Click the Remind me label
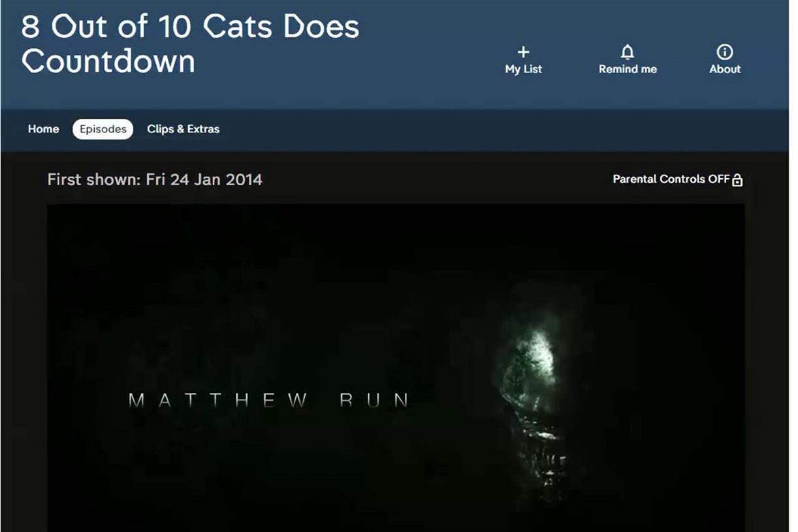The width and height of the screenshot is (798, 532). (627, 69)
